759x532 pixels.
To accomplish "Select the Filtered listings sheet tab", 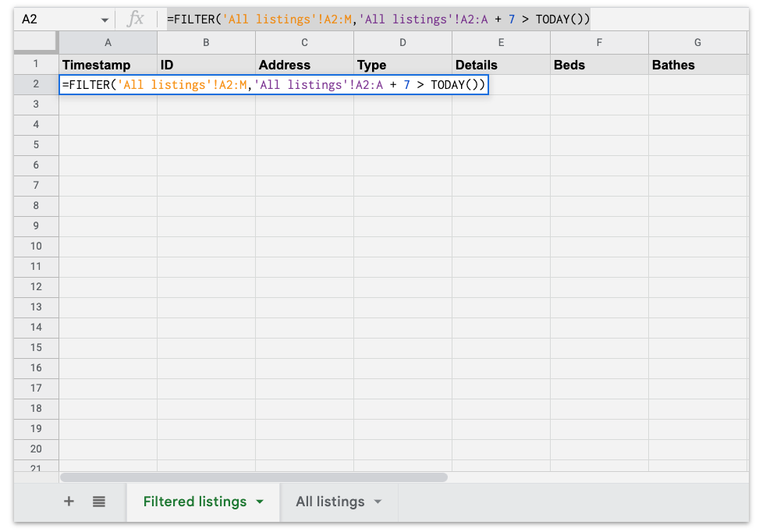I will tap(195, 502).
